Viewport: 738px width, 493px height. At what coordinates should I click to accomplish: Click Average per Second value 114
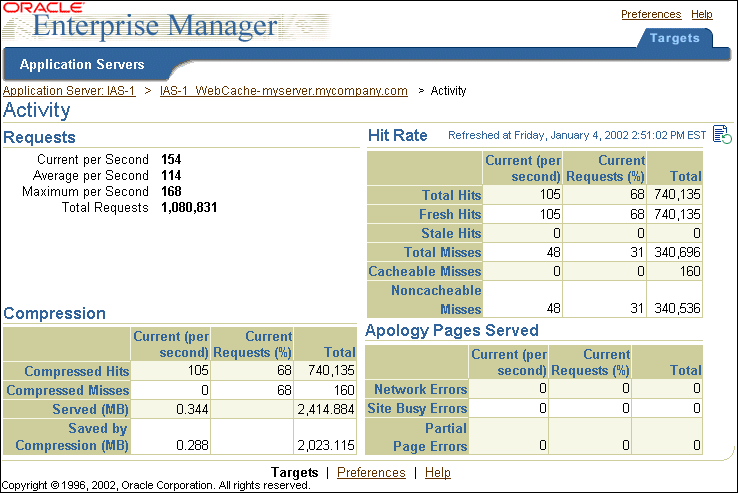[171, 176]
